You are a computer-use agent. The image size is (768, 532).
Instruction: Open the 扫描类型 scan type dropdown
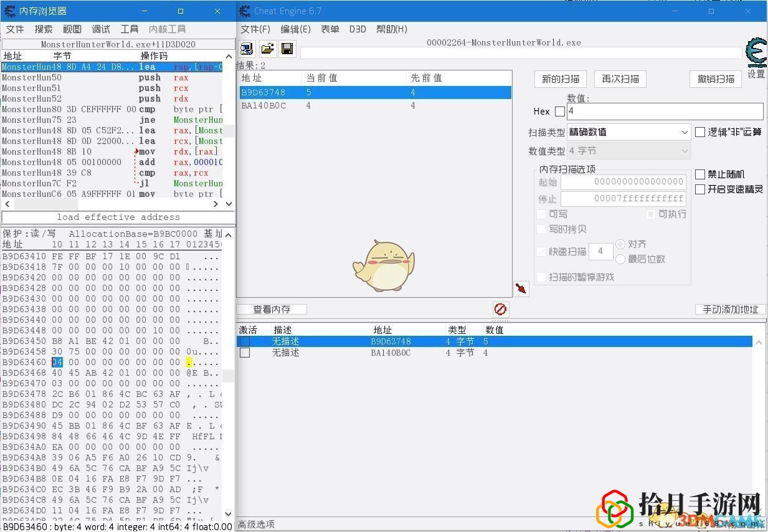628,132
